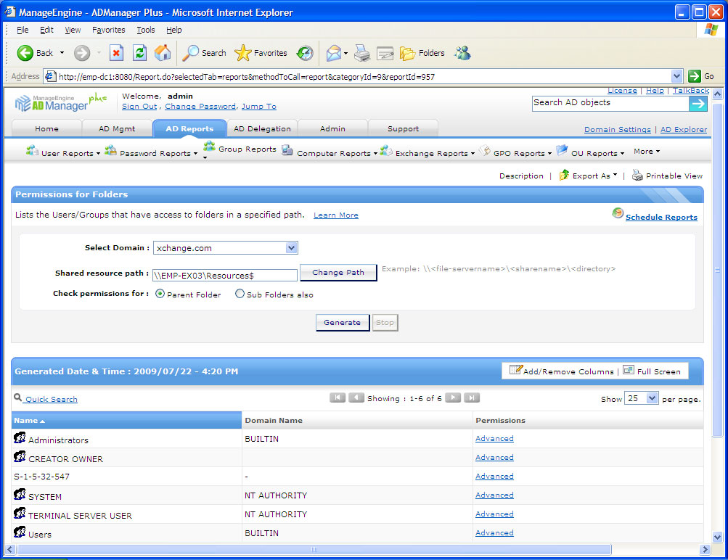Click the Search AD objects field
Viewport: 728px width, 560px height.
tap(610, 102)
